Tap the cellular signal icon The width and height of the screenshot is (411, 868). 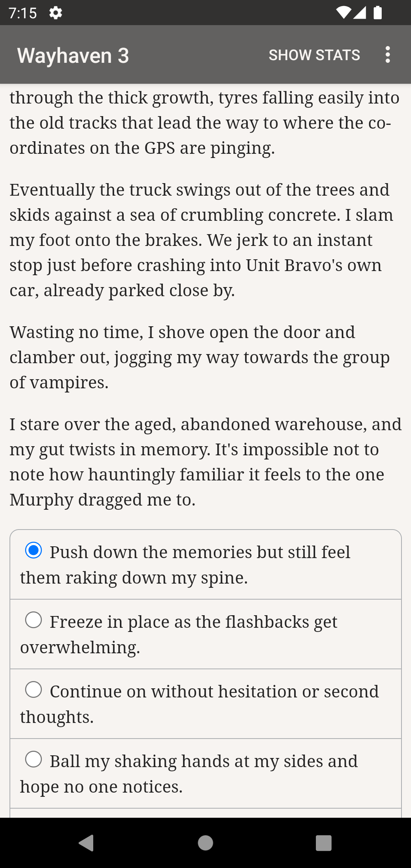coord(360,13)
